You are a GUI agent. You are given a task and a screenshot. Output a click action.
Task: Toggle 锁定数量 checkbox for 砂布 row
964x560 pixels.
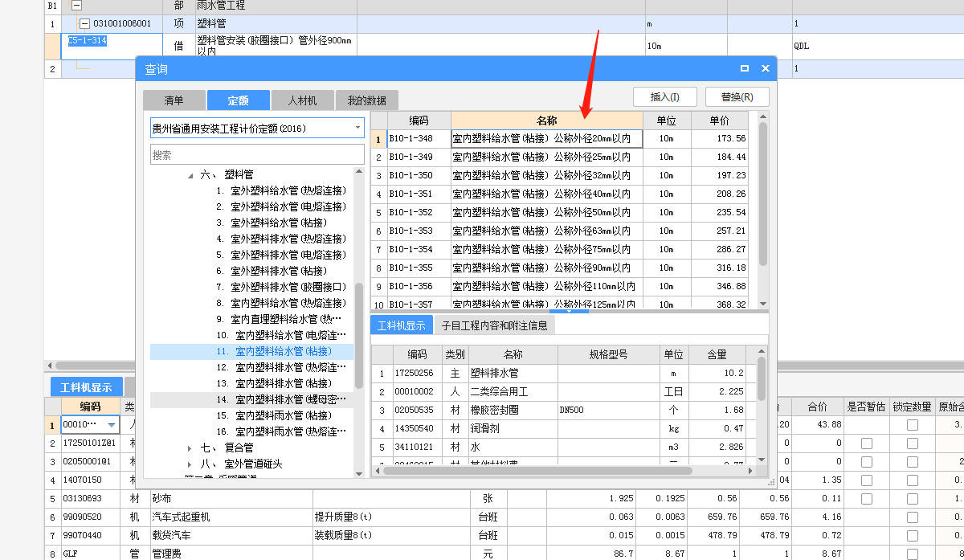pyautogui.click(x=913, y=499)
